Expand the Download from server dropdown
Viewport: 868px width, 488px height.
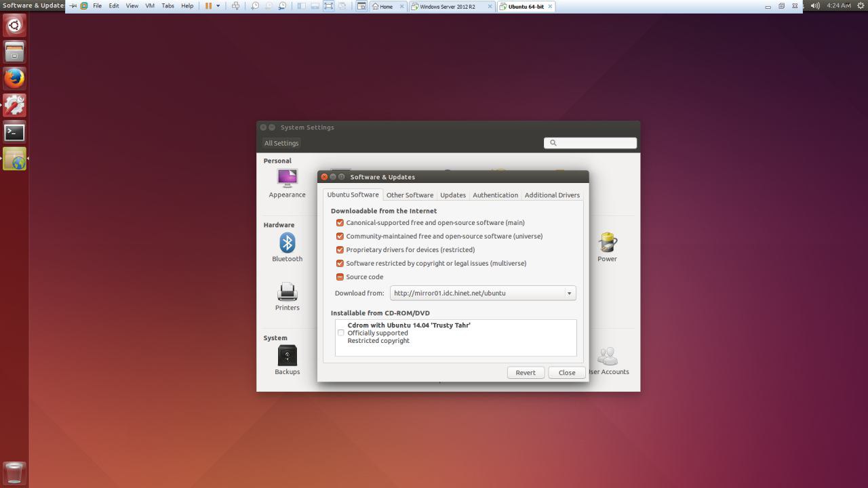pos(483,293)
